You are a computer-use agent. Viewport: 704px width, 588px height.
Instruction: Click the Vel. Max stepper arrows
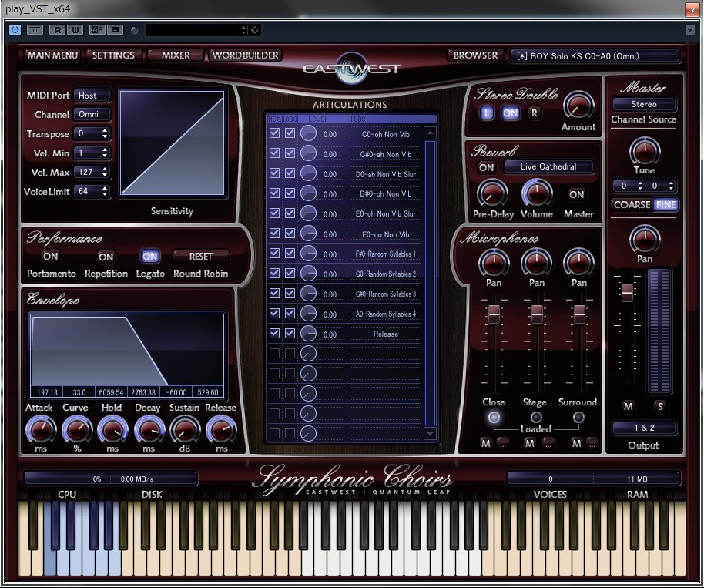105,172
